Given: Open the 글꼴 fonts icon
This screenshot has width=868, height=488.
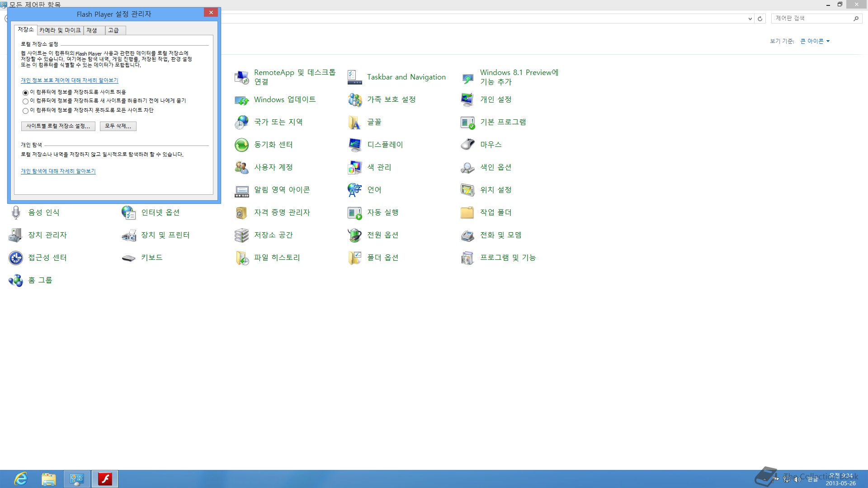Looking at the screenshot, I should coord(355,122).
